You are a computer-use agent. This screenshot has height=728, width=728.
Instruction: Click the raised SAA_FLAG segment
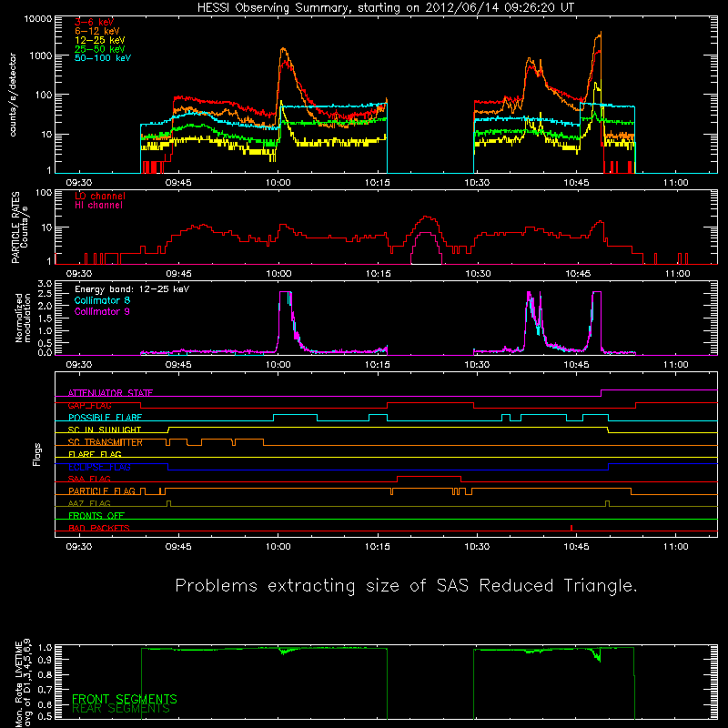(x=429, y=476)
